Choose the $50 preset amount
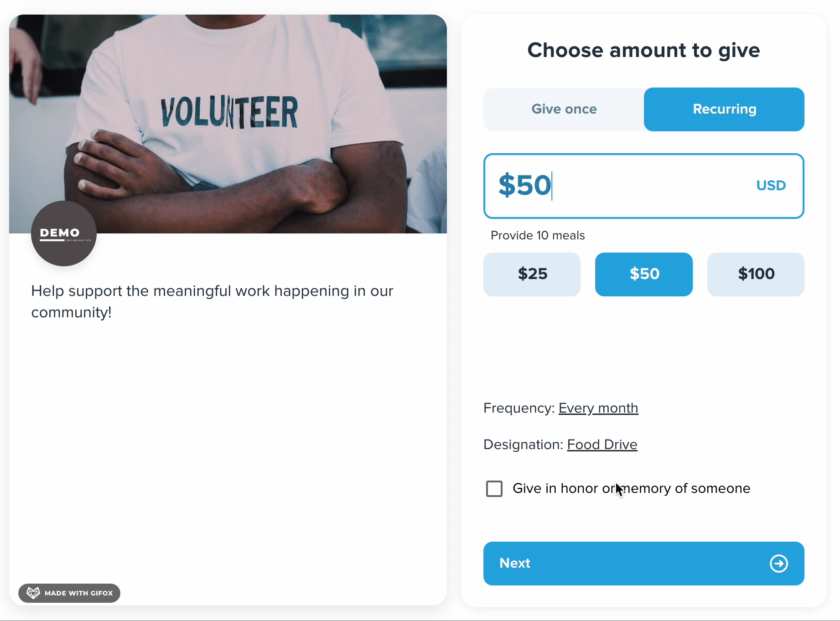The width and height of the screenshot is (840, 621). click(x=644, y=274)
